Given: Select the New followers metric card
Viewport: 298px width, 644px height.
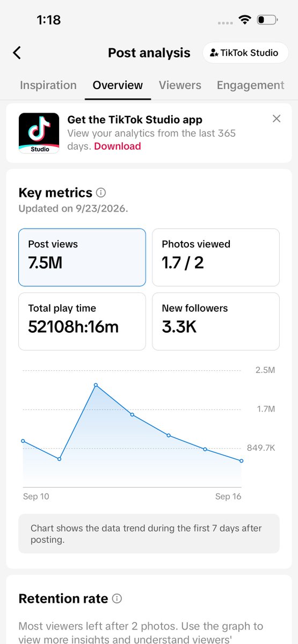Looking at the screenshot, I should (216, 321).
